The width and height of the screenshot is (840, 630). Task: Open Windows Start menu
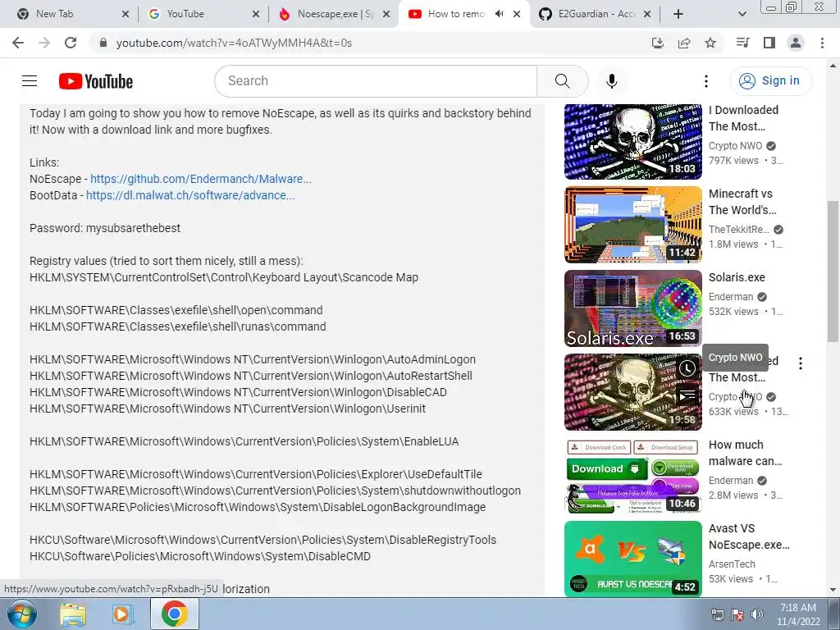(22, 614)
